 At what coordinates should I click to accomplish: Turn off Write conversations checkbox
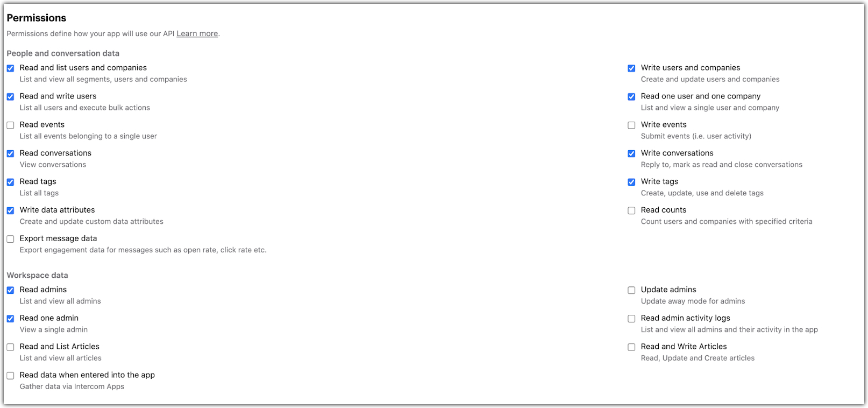[631, 154]
